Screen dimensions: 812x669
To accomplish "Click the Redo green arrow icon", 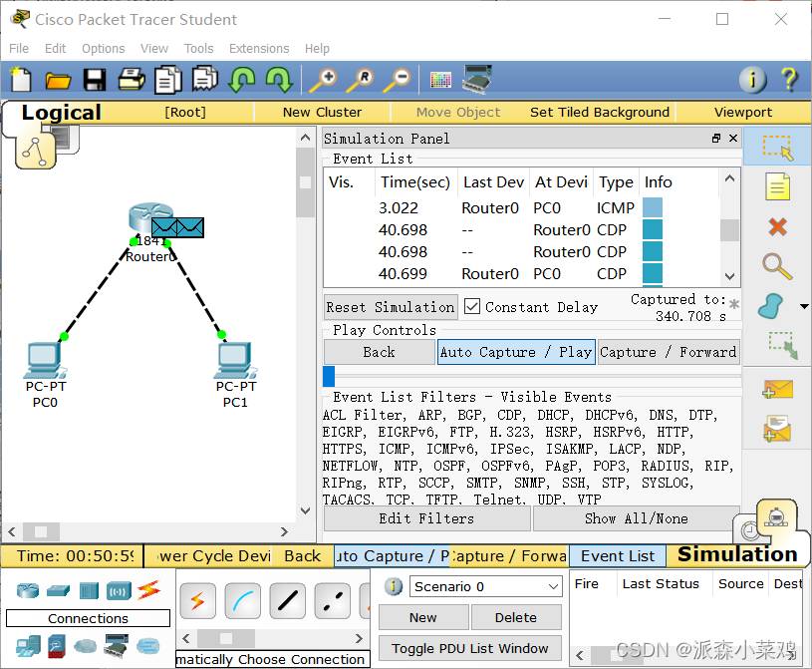I will click(x=279, y=80).
